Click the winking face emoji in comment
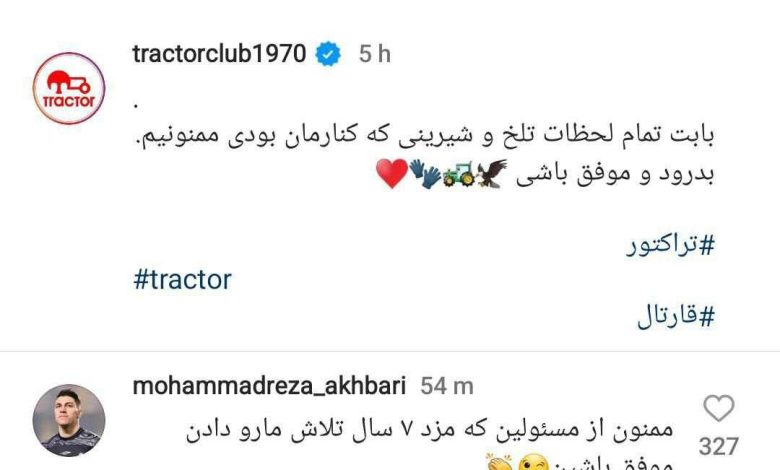The width and height of the screenshot is (780, 470). (x=533, y=464)
